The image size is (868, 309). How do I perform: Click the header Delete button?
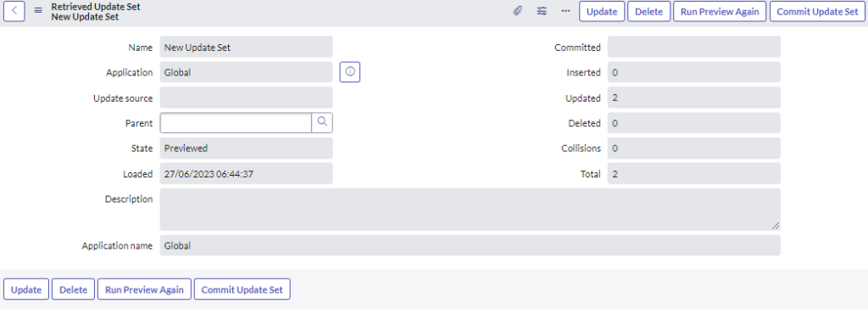(648, 12)
